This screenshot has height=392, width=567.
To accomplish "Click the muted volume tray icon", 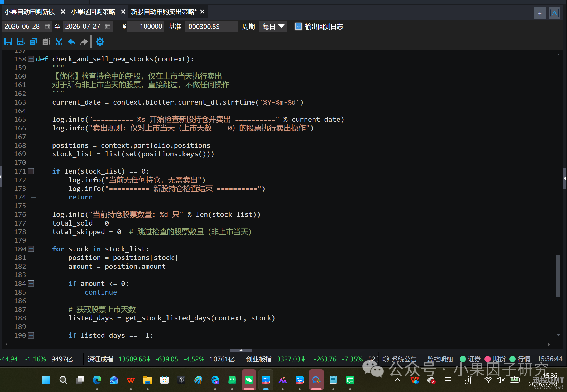I will pyautogui.click(x=501, y=380).
